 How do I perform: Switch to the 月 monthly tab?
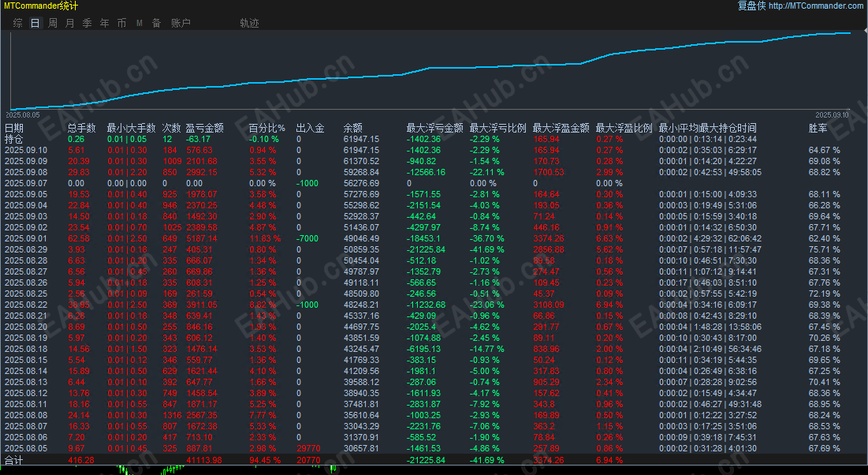[x=69, y=23]
